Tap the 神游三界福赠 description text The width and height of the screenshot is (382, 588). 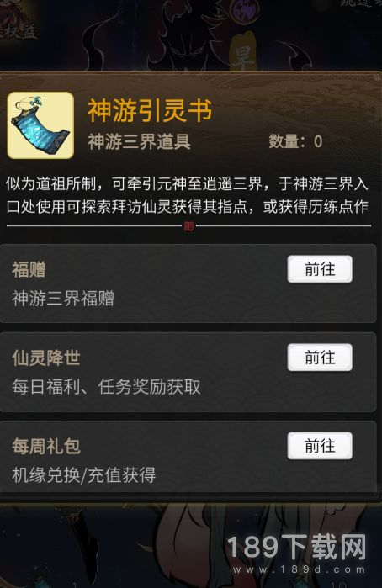63,299
